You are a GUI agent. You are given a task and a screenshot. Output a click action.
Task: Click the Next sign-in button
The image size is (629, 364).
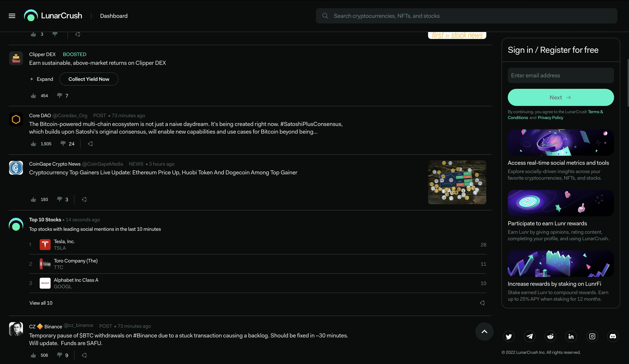click(561, 97)
